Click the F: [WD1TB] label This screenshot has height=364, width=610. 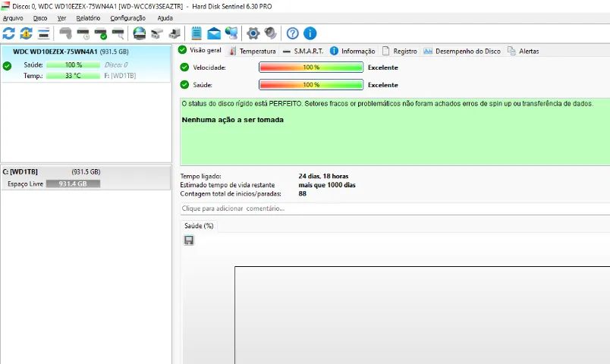(x=120, y=76)
